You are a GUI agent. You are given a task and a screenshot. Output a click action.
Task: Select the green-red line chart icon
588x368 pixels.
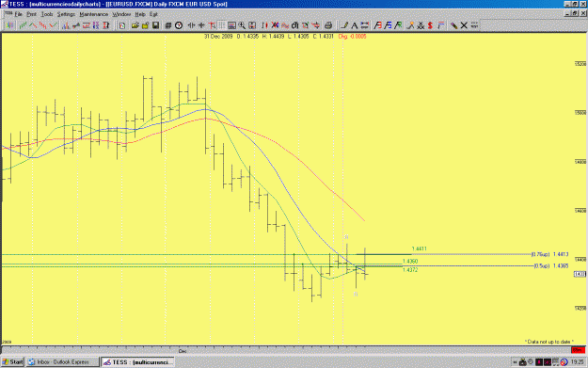(33, 25)
